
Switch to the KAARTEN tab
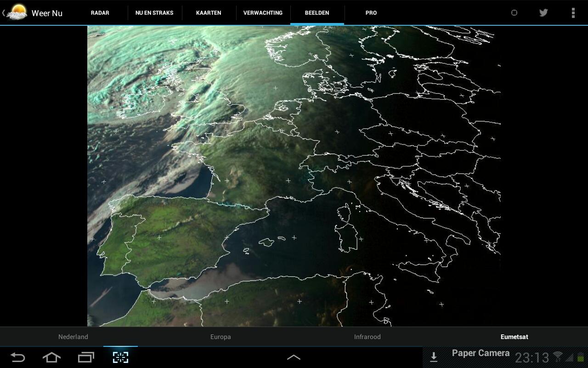(209, 13)
